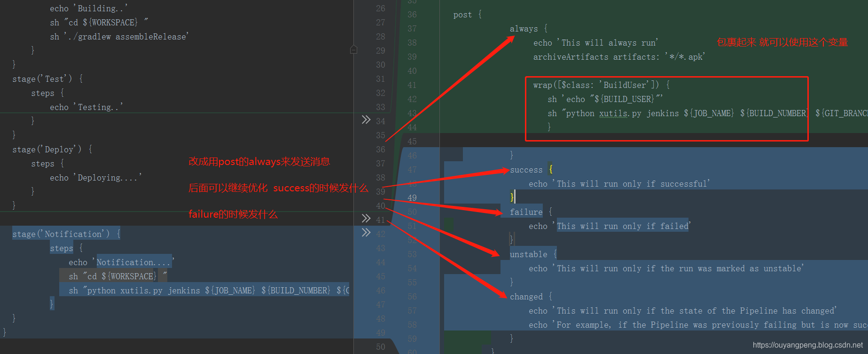The image size is (868, 354).
Task: Click gutter line number 26
Action: pyautogui.click(x=381, y=8)
